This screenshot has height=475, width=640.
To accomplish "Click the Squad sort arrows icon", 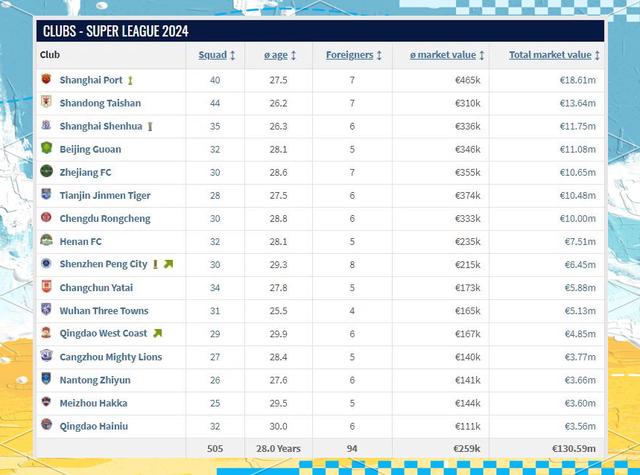I will [233, 55].
